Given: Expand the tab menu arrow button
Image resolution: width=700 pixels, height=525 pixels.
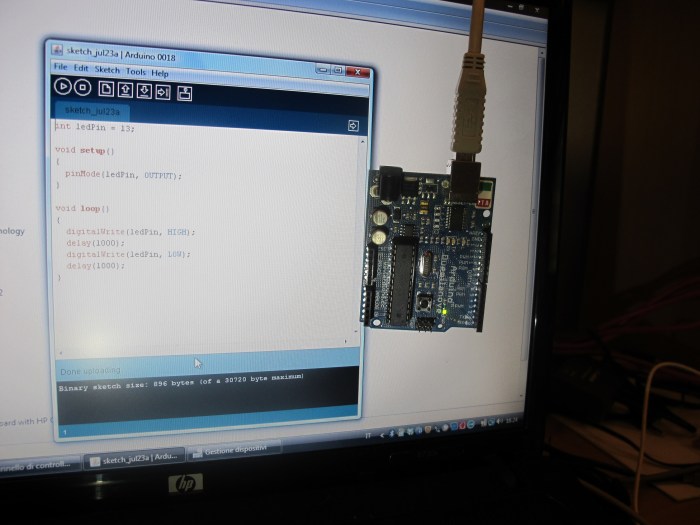Looking at the screenshot, I should click(x=353, y=126).
